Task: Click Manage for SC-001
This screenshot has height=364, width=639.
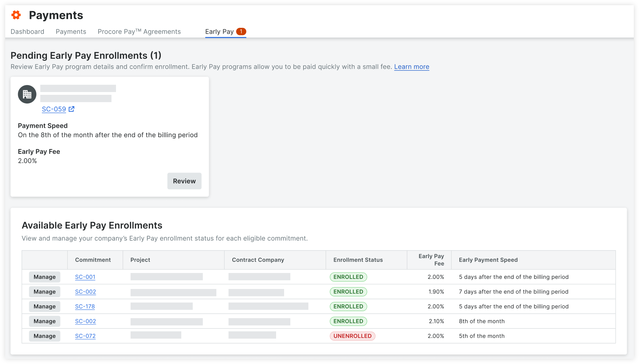Action: (x=44, y=277)
